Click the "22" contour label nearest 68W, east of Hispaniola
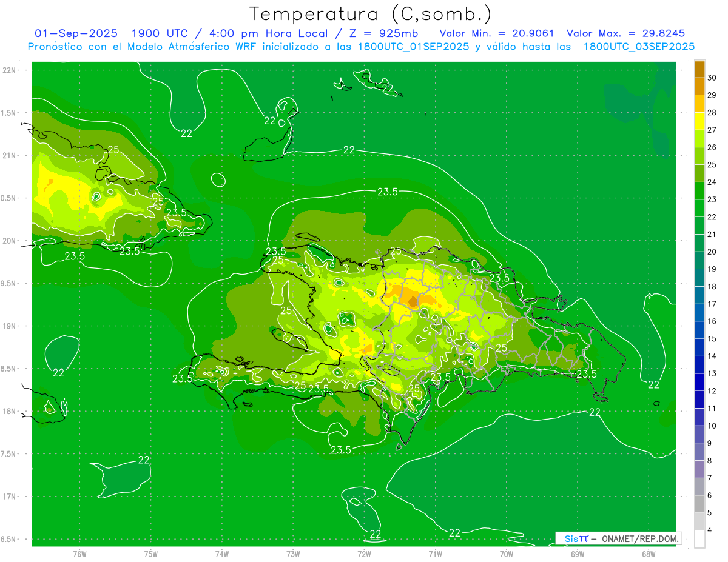Viewport: 728px width, 562px height. [653, 384]
